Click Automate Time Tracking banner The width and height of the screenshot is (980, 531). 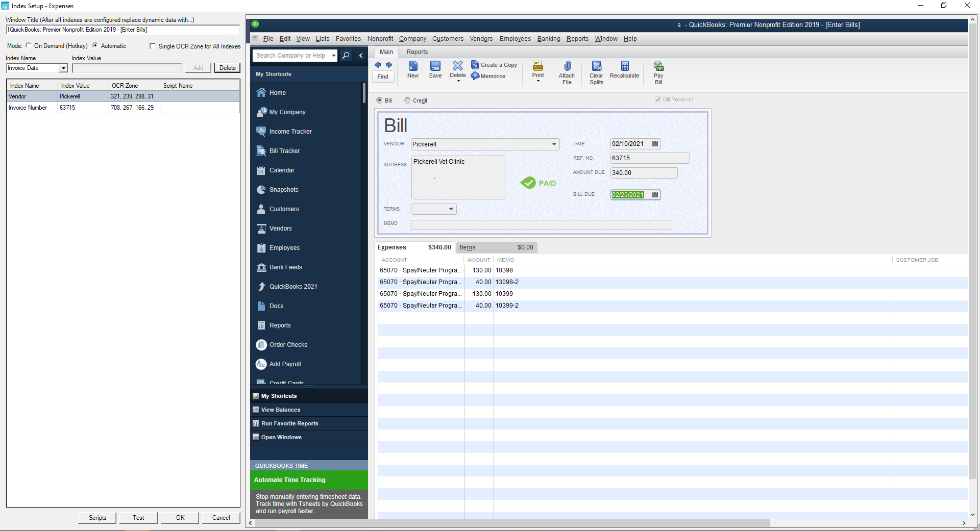[x=309, y=480]
